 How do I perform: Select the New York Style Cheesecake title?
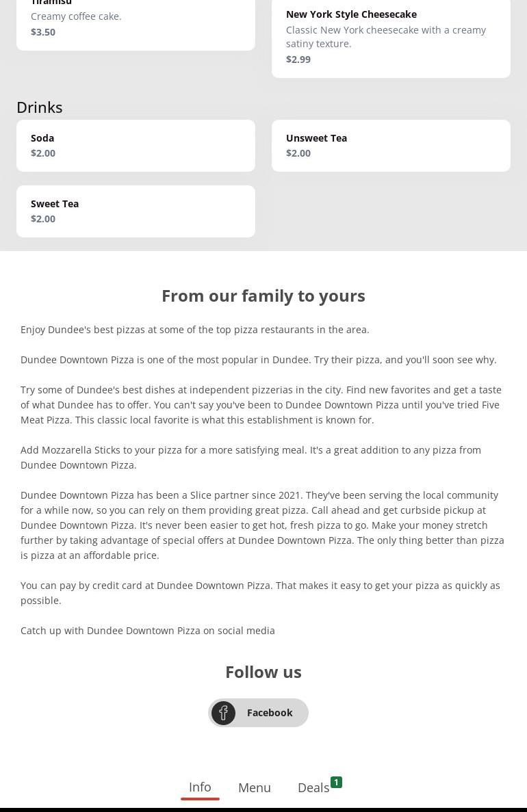(x=351, y=14)
